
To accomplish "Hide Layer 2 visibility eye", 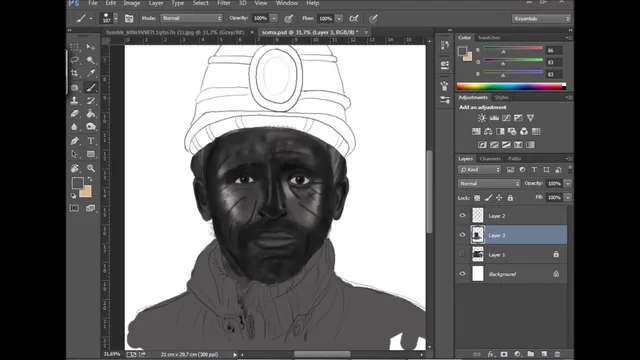I will [462, 216].
